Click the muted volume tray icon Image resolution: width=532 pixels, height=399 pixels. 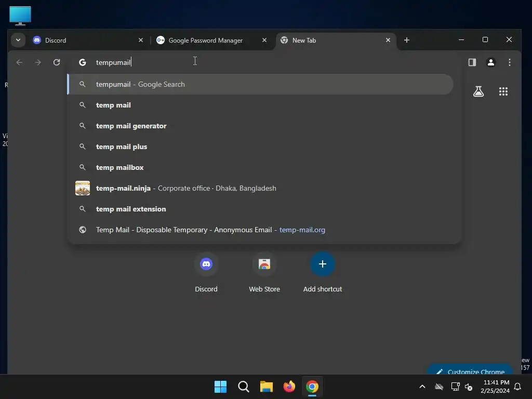pyautogui.click(x=469, y=387)
